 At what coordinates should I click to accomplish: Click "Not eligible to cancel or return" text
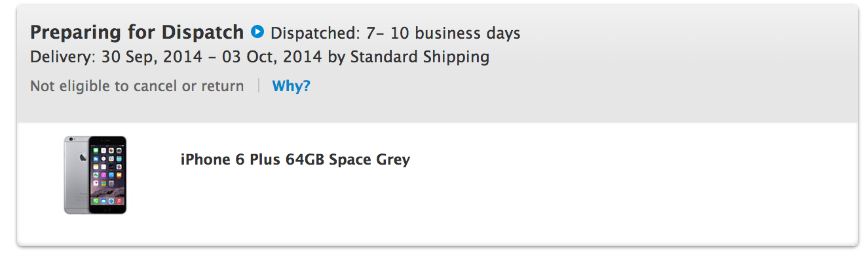tap(137, 86)
